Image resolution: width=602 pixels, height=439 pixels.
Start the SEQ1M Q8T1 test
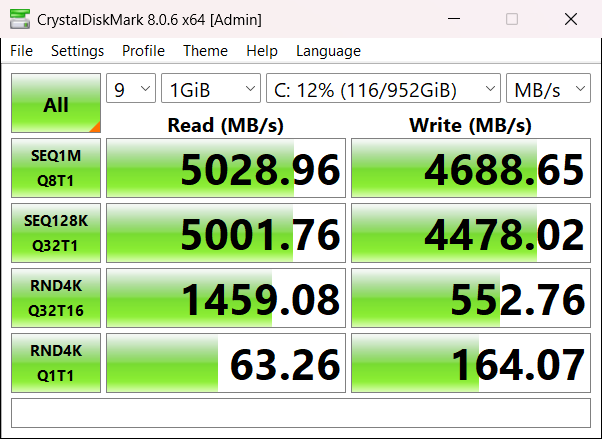[x=56, y=168]
